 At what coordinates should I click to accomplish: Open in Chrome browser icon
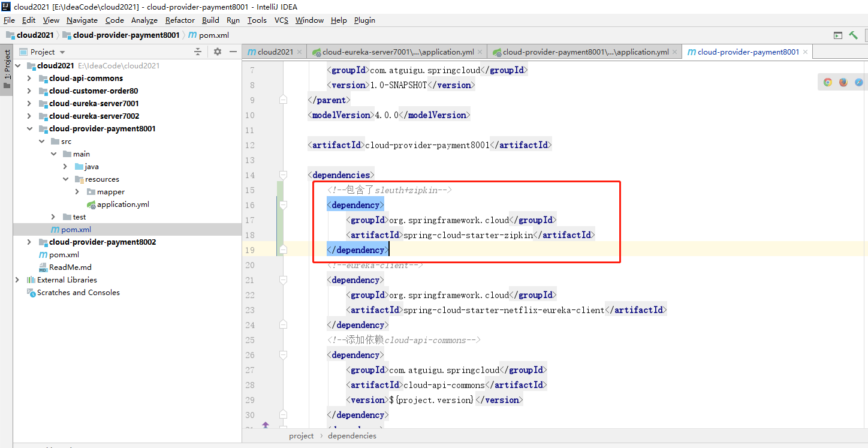[828, 82]
